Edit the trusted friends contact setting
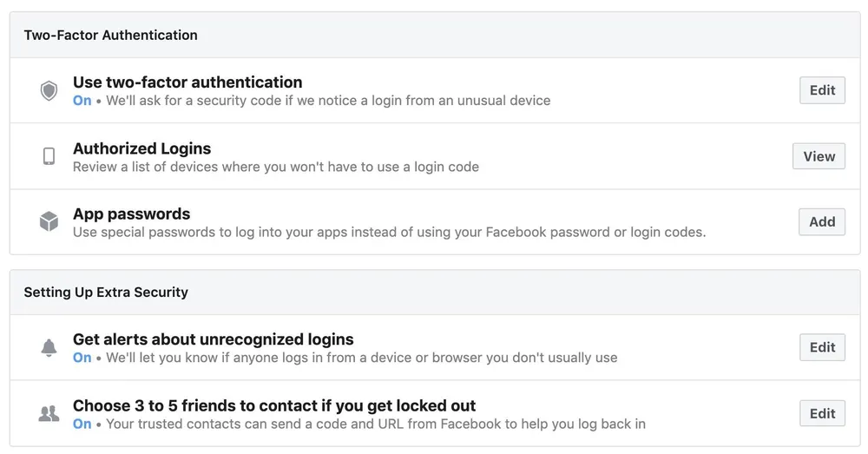 (x=822, y=413)
